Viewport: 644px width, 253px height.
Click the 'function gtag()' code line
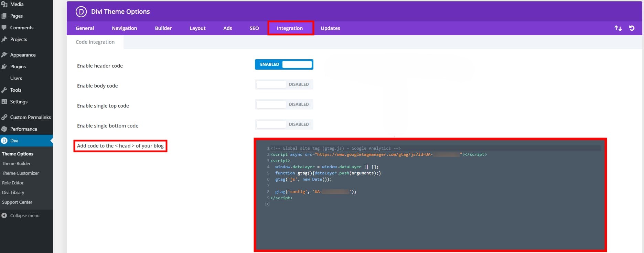click(328, 173)
